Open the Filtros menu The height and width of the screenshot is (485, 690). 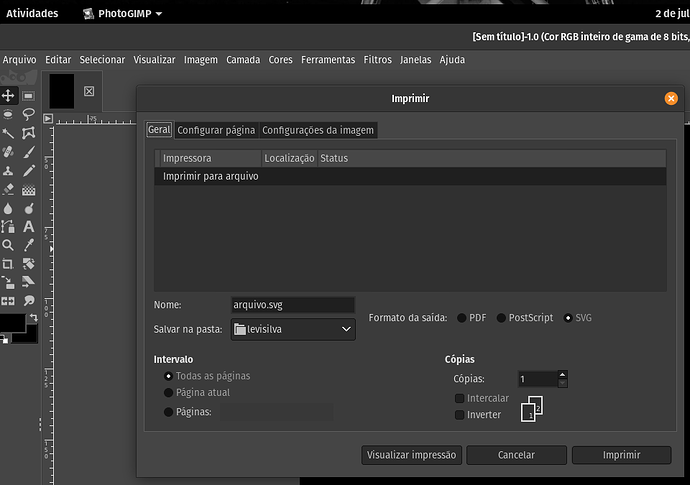click(x=377, y=59)
